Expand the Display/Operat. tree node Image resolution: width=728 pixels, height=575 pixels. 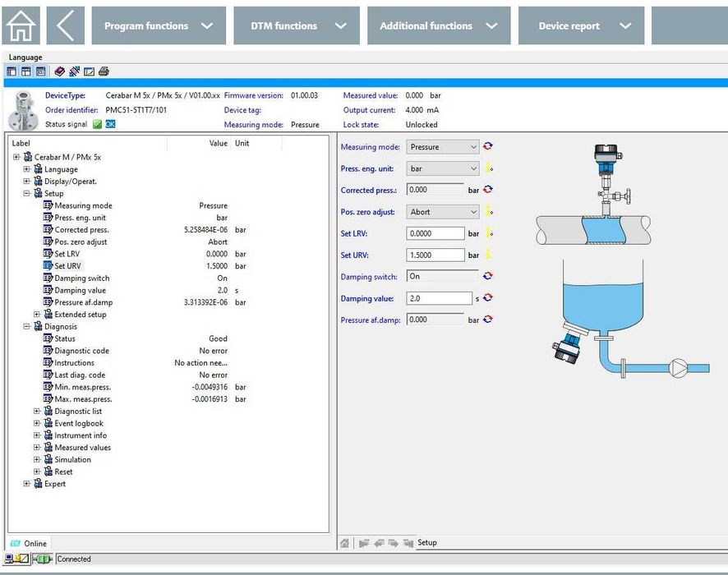click(27, 181)
